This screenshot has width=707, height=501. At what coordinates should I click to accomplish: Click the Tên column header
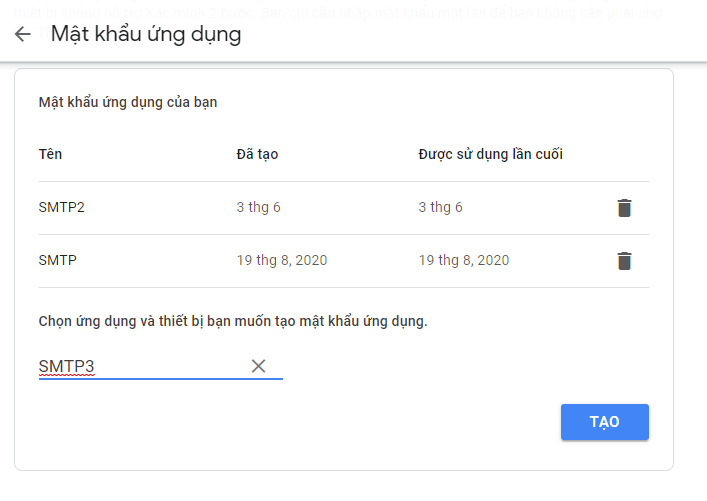(50, 154)
